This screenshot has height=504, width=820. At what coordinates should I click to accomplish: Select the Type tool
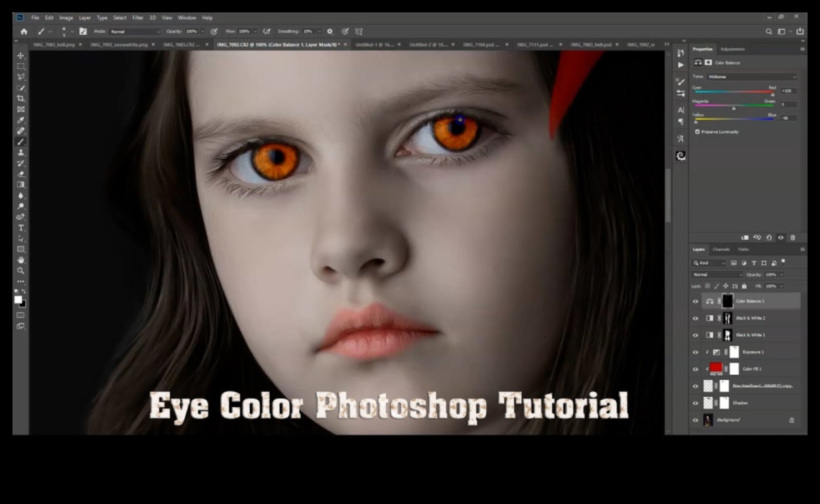click(x=21, y=227)
